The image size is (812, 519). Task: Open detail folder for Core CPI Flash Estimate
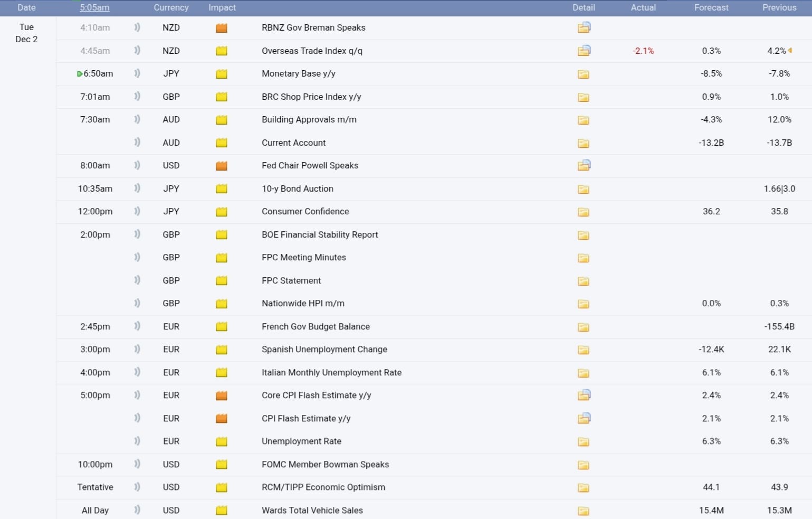coord(584,395)
